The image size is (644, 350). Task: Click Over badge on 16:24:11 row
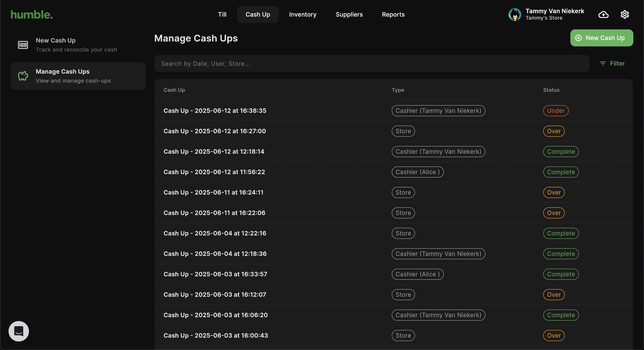553,192
